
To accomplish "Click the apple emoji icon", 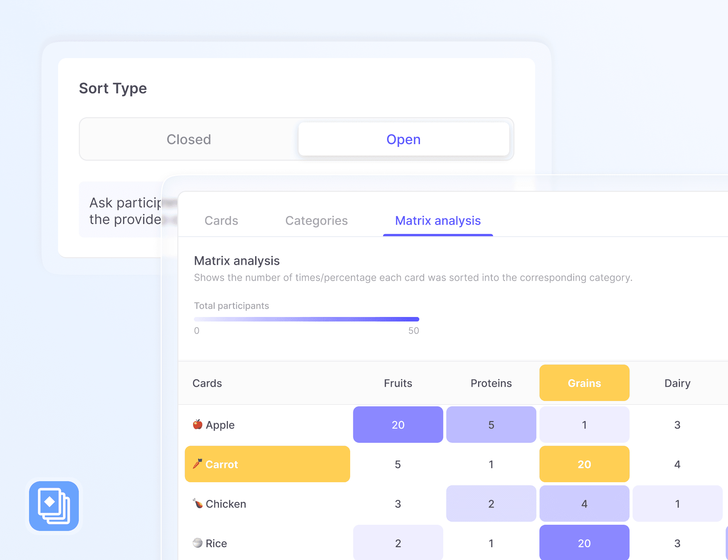I will point(197,424).
